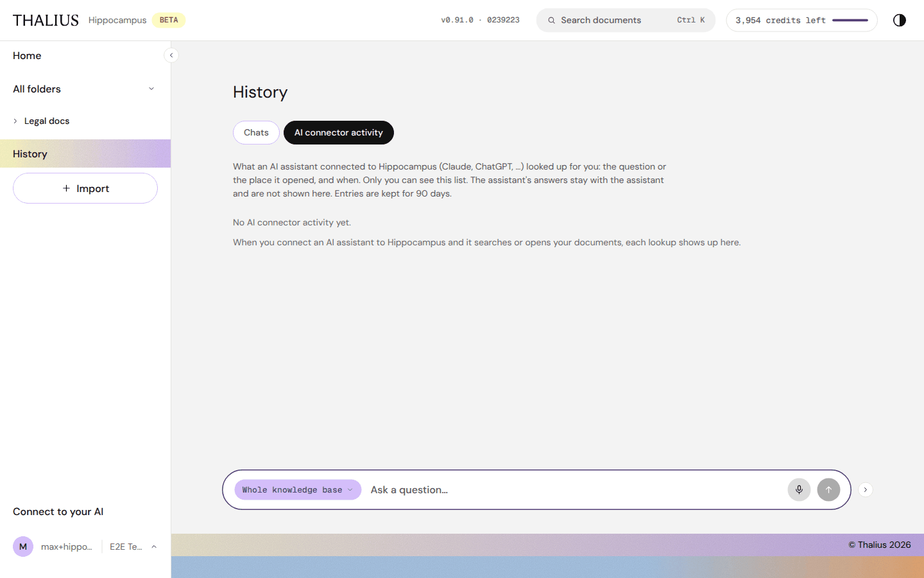Open History in the sidebar
The height and width of the screenshot is (578, 924).
(85, 153)
